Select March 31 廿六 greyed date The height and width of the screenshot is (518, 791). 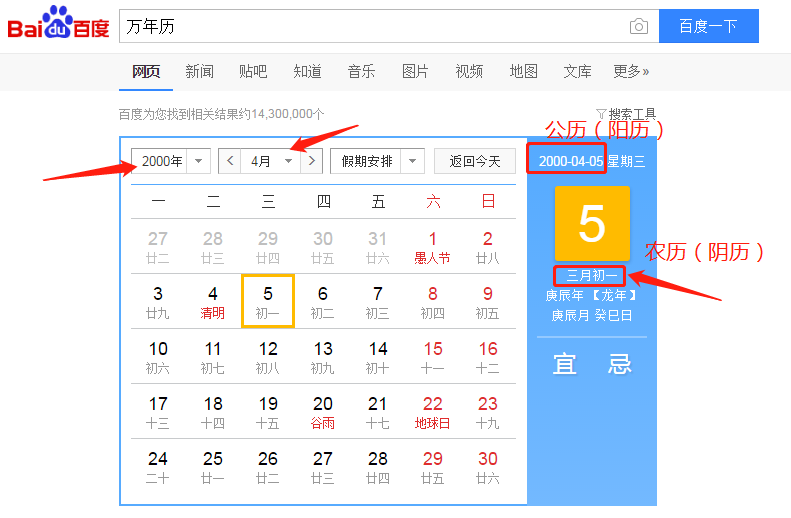(377, 247)
